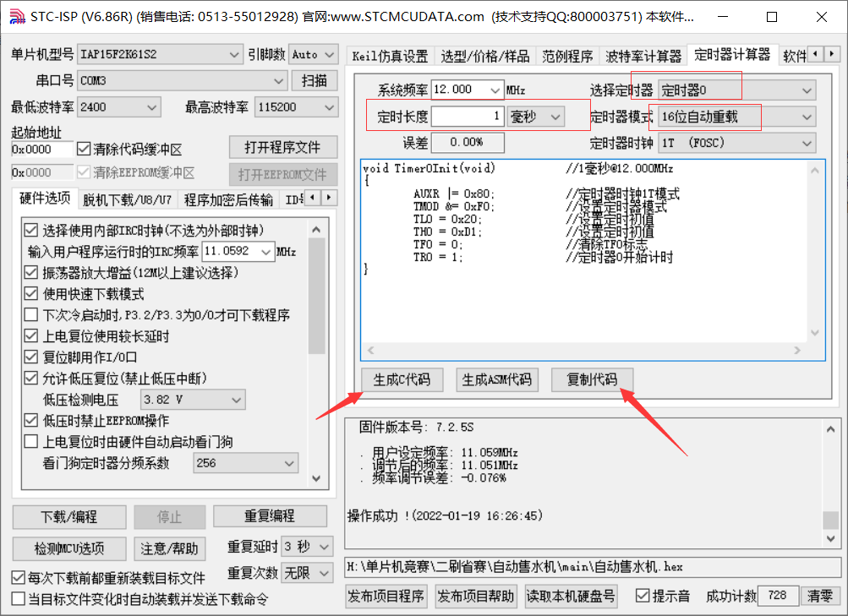Open IRC频率 11.0592 dropdown
Viewport: 848px width, 616px height.
(238, 251)
